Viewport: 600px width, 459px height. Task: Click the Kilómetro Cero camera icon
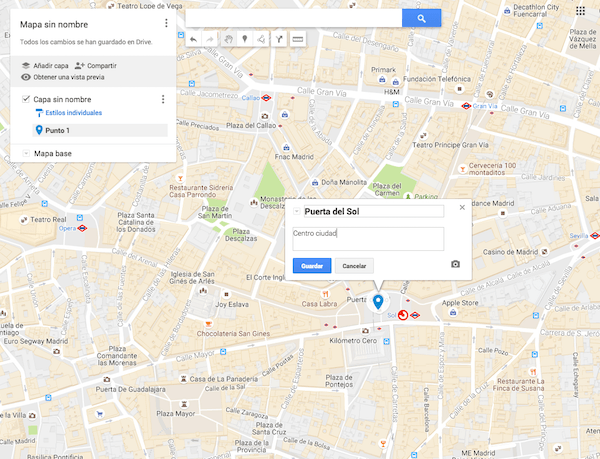pos(365,331)
